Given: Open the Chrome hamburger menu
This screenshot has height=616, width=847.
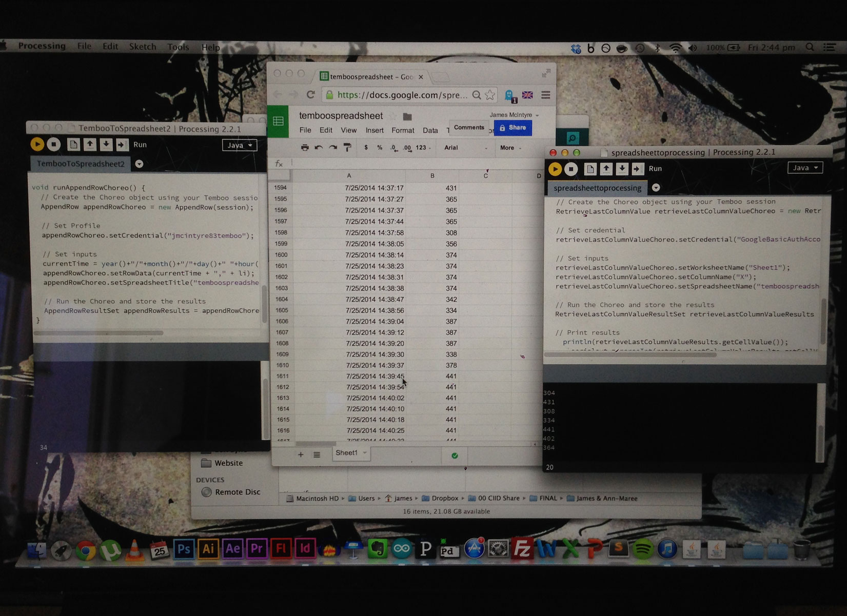Looking at the screenshot, I should point(546,95).
